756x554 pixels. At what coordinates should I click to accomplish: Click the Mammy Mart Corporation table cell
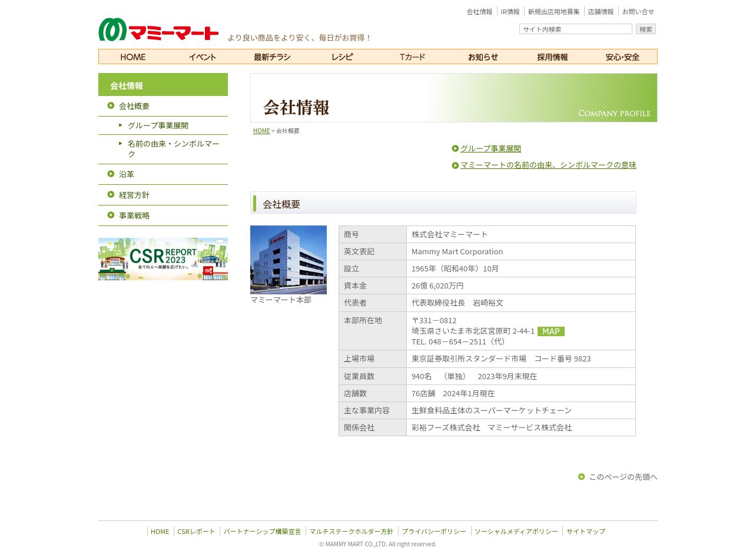(x=521, y=251)
